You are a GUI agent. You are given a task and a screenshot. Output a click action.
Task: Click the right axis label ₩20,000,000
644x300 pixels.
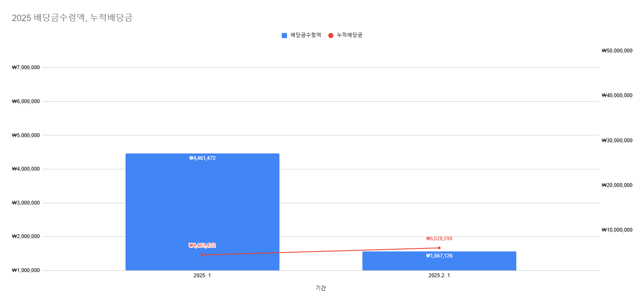617,185
